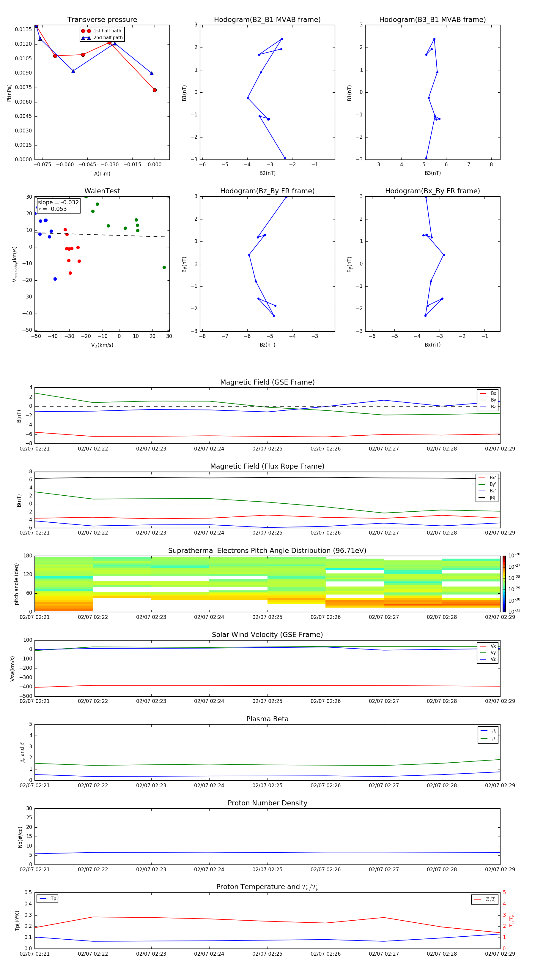Click the red Te/Tp right-axis label
This screenshot has width=535, height=980.
point(512,921)
